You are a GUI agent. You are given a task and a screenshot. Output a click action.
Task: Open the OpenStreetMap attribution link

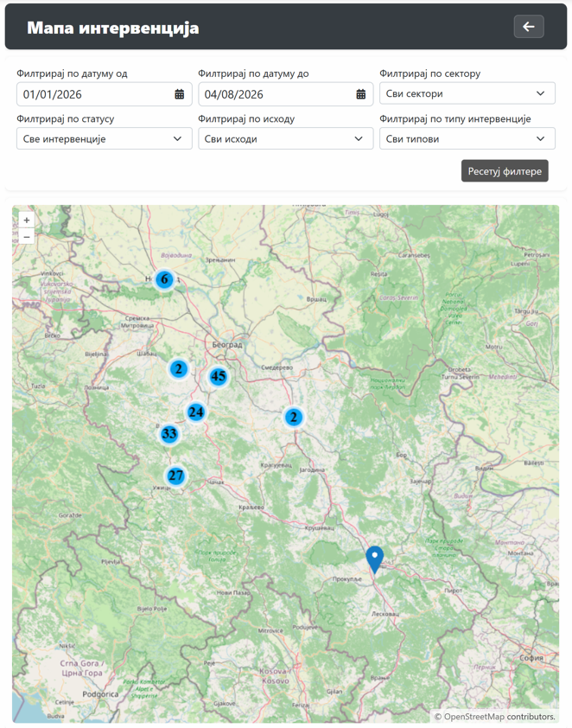pyautogui.click(x=474, y=717)
